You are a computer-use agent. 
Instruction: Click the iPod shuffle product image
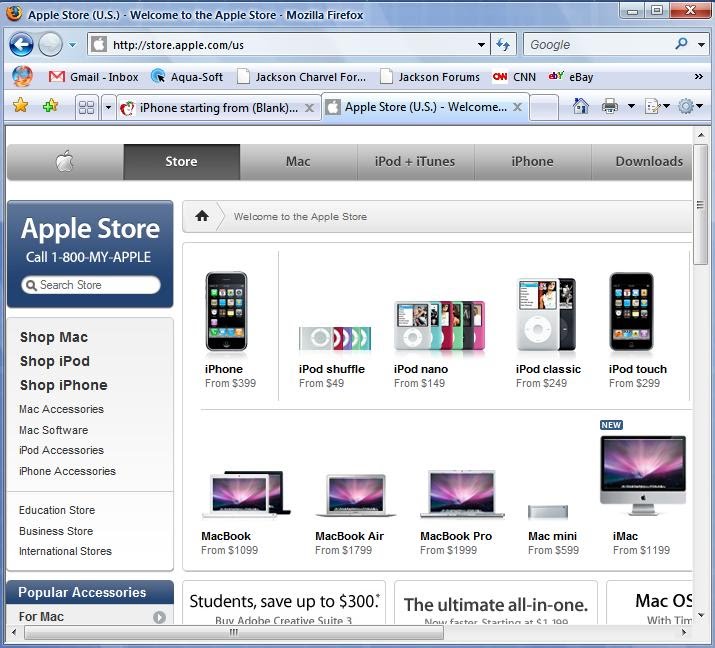(335, 338)
